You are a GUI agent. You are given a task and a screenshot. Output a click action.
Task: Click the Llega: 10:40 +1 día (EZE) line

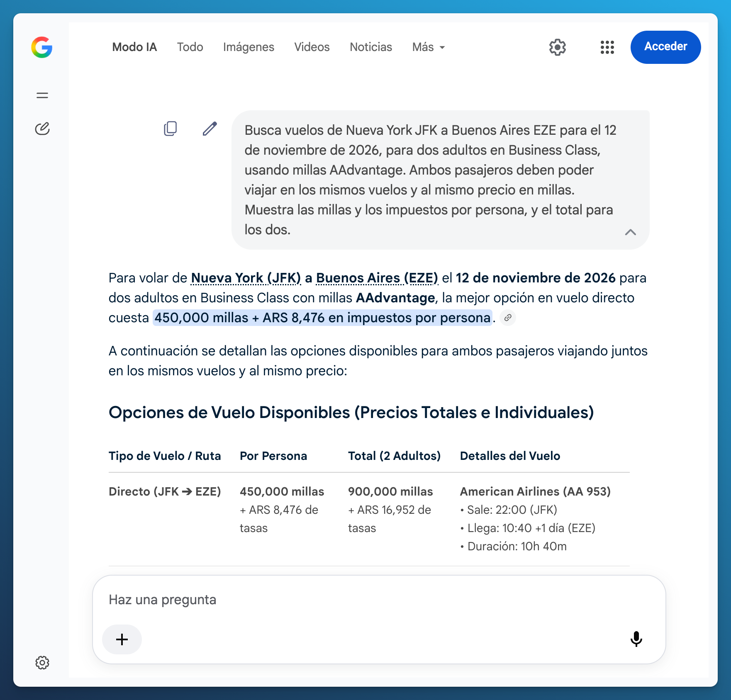click(528, 528)
